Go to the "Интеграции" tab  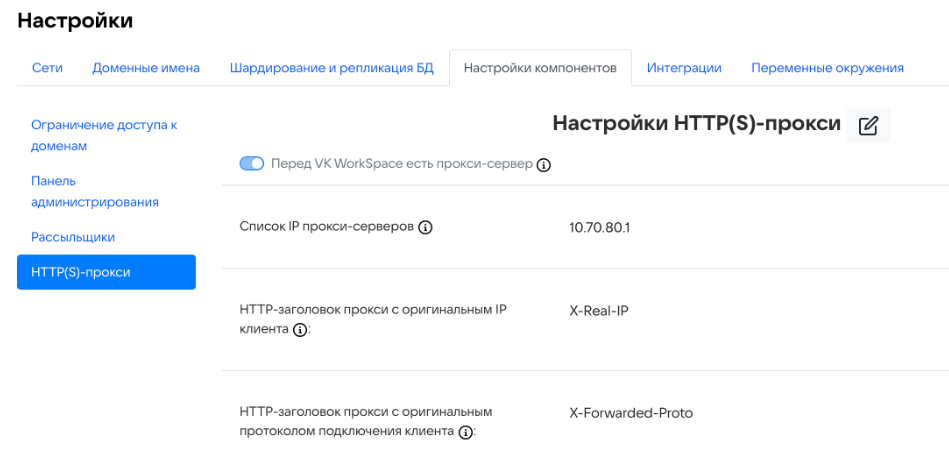684,68
